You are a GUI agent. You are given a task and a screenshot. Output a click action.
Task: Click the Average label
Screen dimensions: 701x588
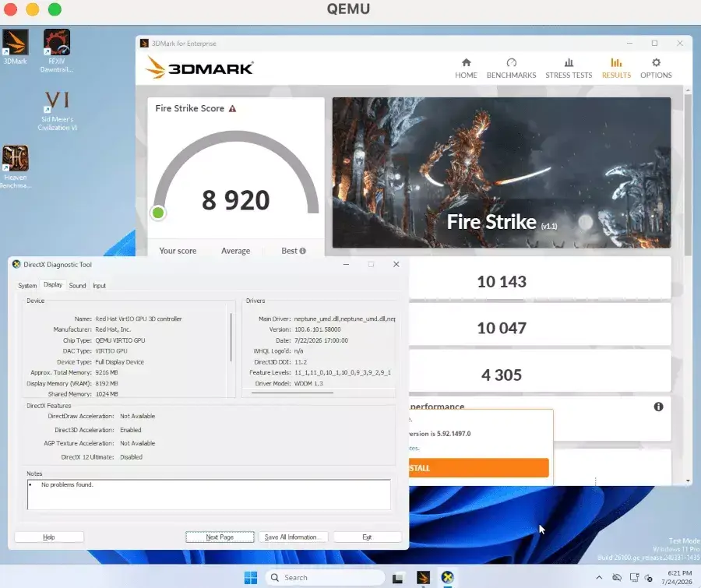(235, 251)
